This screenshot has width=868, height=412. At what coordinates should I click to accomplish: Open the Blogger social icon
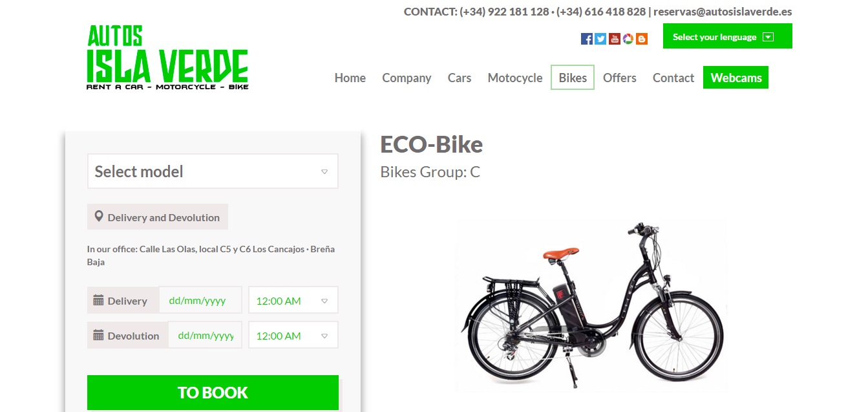[641, 39]
